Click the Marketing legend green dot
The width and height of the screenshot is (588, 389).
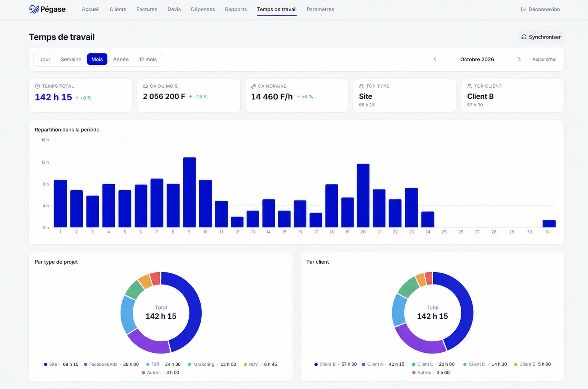[190, 365]
